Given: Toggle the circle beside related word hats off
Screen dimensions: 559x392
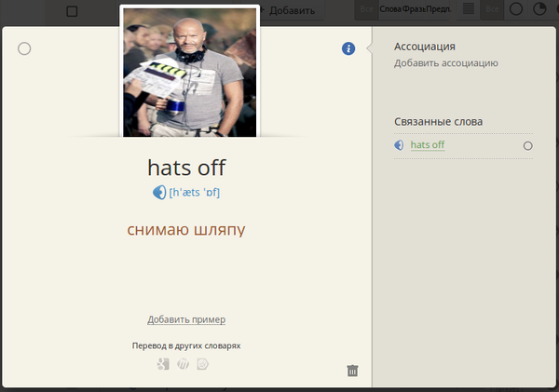Looking at the screenshot, I should pyautogui.click(x=528, y=146).
